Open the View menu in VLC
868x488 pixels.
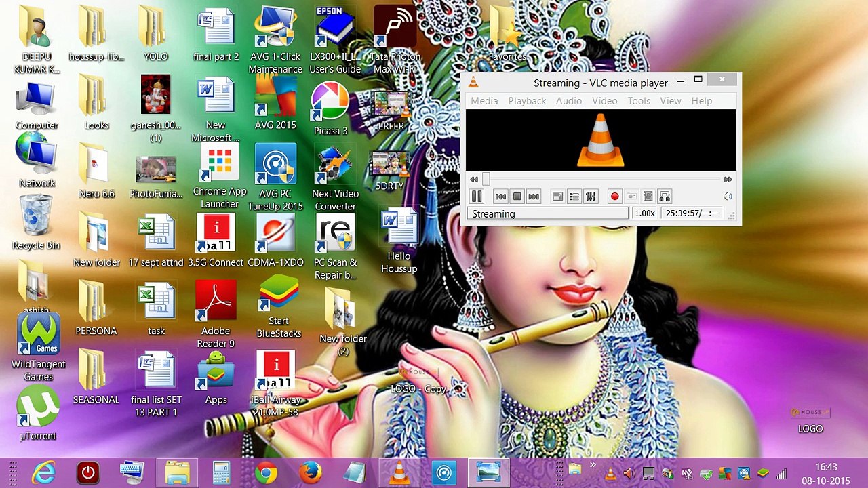pos(671,101)
